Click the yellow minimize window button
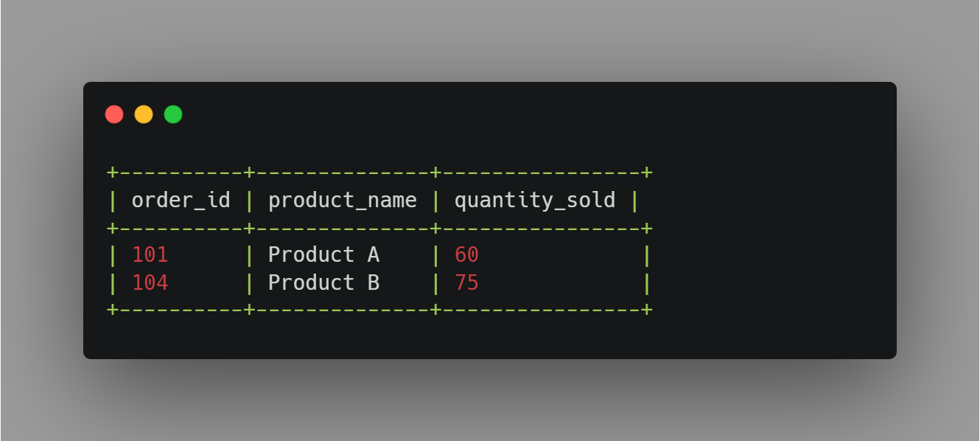Screen dimensions: 980x441 (x=144, y=114)
